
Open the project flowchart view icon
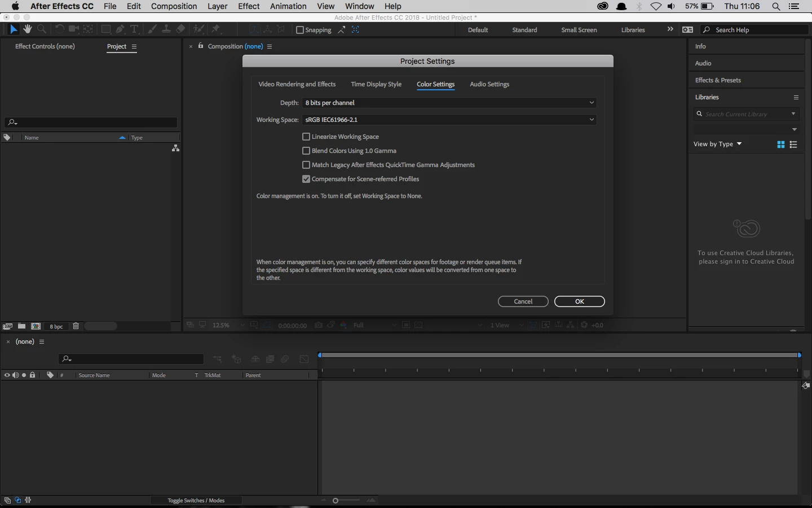click(x=176, y=148)
